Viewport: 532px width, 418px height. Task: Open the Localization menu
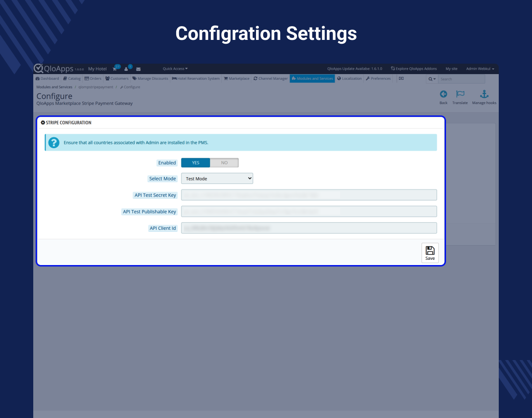point(349,78)
